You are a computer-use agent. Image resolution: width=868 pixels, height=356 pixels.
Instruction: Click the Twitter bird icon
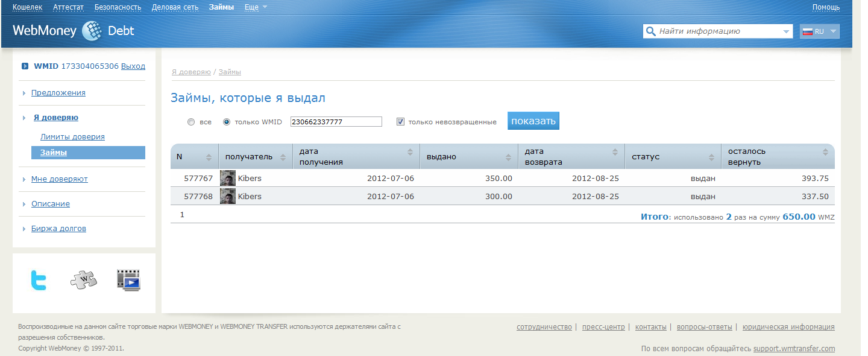[39, 281]
